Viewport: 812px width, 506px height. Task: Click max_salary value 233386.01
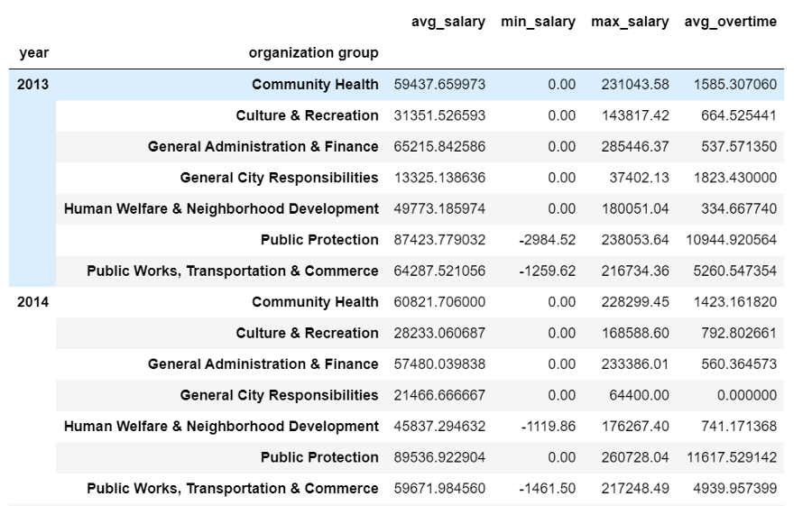click(x=635, y=364)
